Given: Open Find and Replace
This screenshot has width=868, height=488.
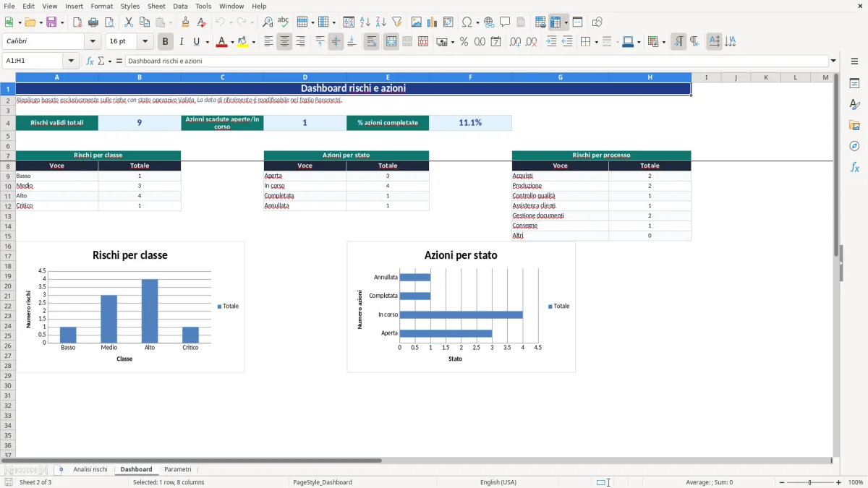Looking at the screenshot, I should [268, 22].
